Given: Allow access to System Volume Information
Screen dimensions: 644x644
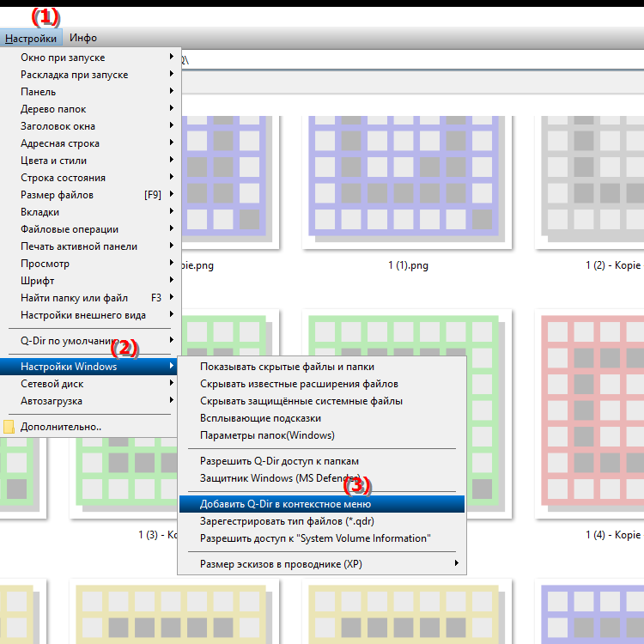Looking at the screenshot, I should click(x=322, y=538).
